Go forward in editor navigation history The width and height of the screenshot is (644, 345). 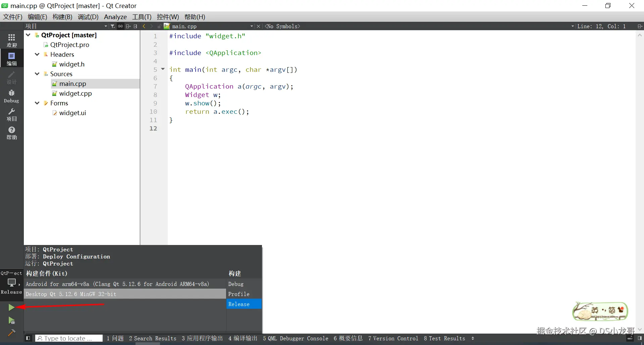[152, 26]
